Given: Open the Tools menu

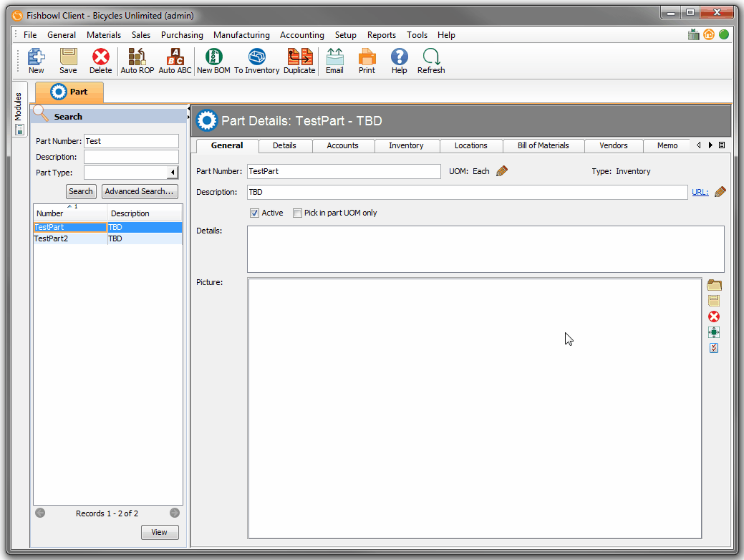Looking at the screenshot, I should click(x=417, y=34).
